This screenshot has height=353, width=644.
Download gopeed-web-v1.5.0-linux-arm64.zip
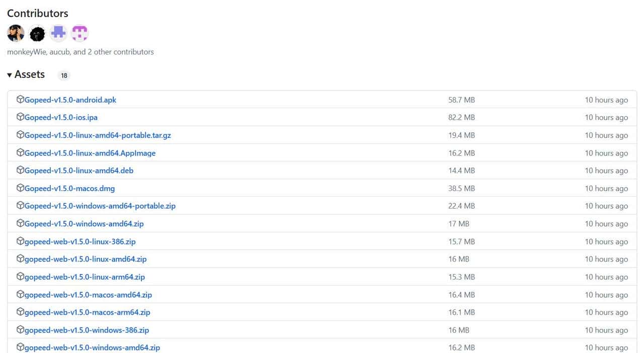(x=85, y=277)
